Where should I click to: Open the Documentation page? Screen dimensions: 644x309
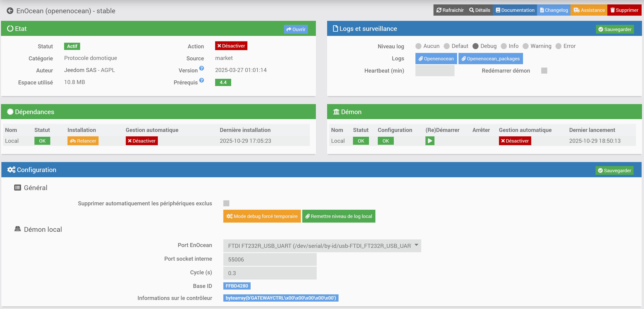515,10
